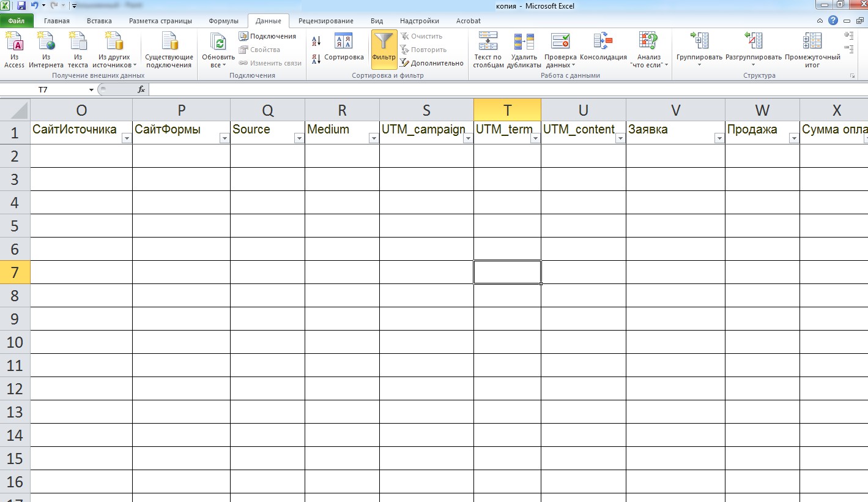868x502 pixels.
Task: Sort Z to A descending
Action: [x=316, y=59]
